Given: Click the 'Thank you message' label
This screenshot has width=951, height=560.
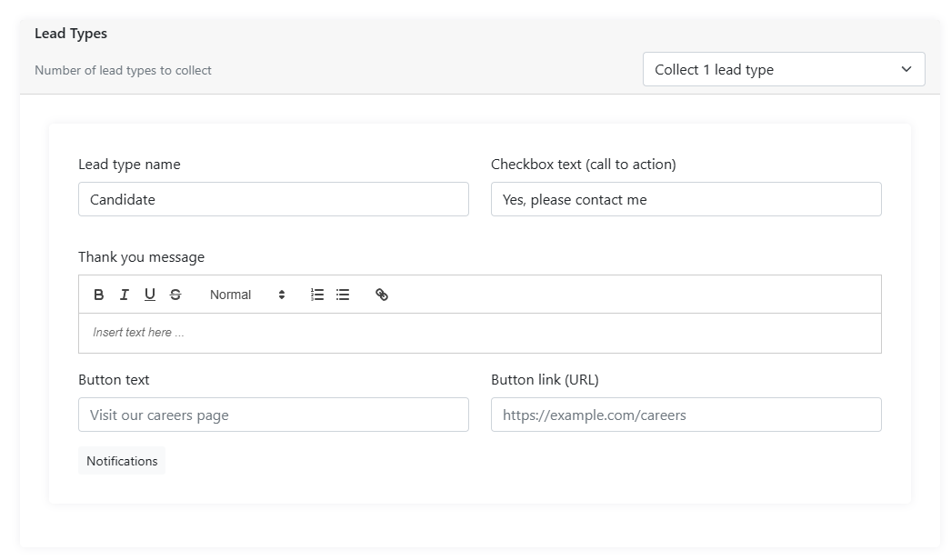Looking at the screenshot, I should click(x=141, y=257).
